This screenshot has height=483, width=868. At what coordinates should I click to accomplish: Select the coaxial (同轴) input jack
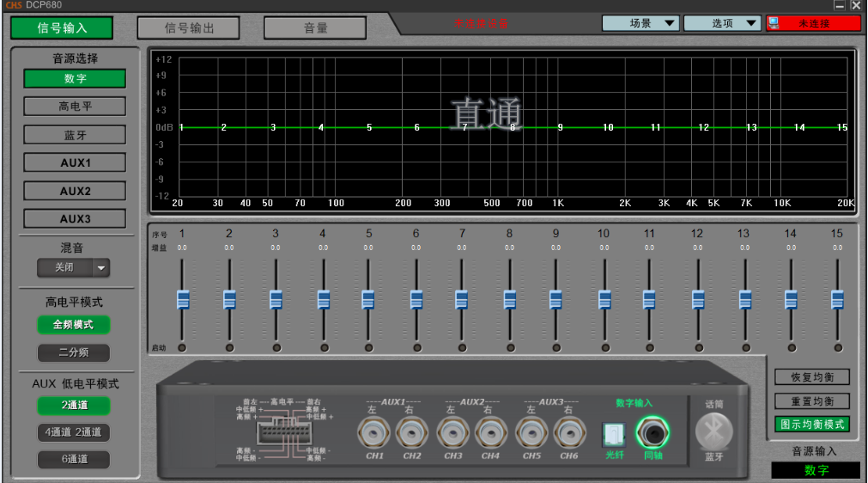(653, 433)
